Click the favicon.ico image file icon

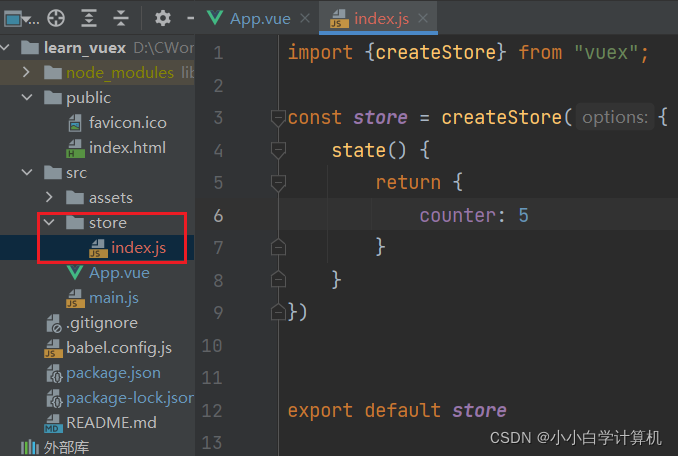pyautogui.click(x=75, y=123)
